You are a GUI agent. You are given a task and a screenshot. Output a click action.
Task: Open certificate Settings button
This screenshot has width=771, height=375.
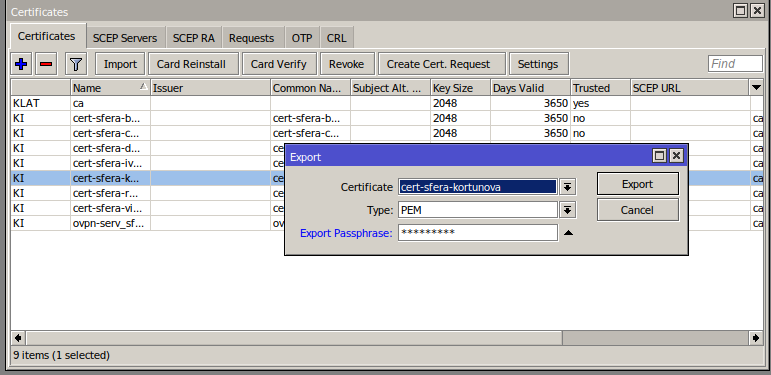tap(538, 64)
